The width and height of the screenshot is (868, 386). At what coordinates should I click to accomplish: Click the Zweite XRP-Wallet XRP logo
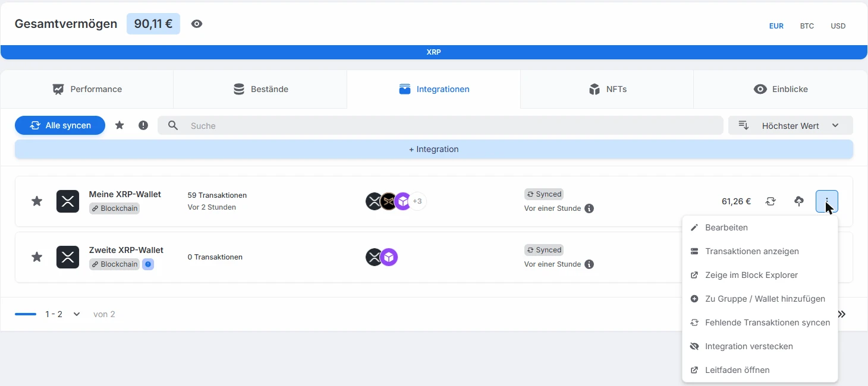coord(68,257)
